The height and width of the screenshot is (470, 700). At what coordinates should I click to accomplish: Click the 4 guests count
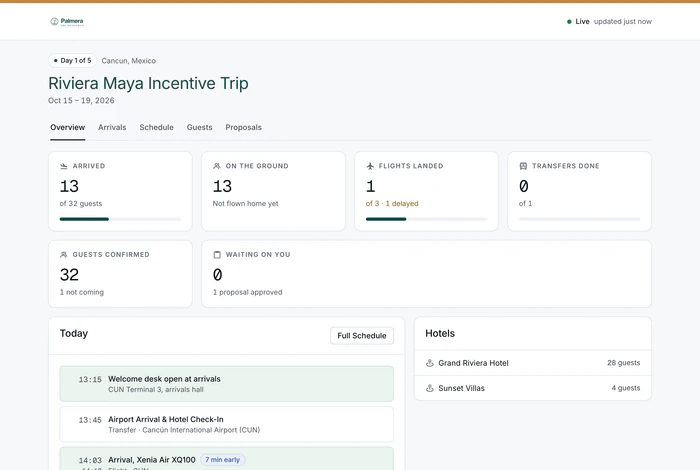coord(625,388)
